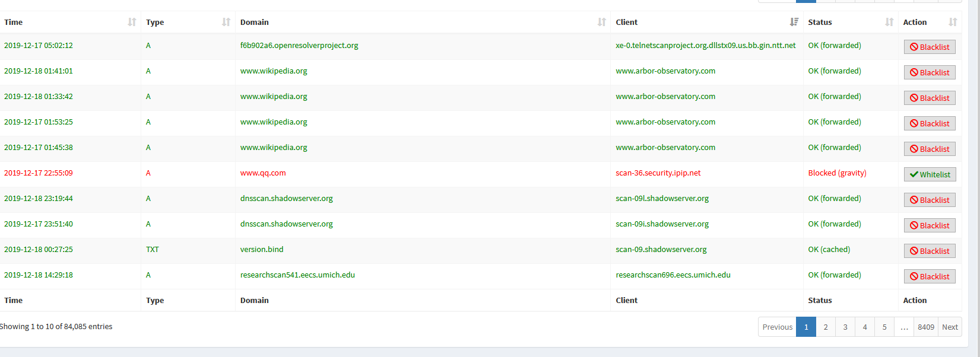Click the Client column header
Viewport: 980px width, 357px height.
707,22
